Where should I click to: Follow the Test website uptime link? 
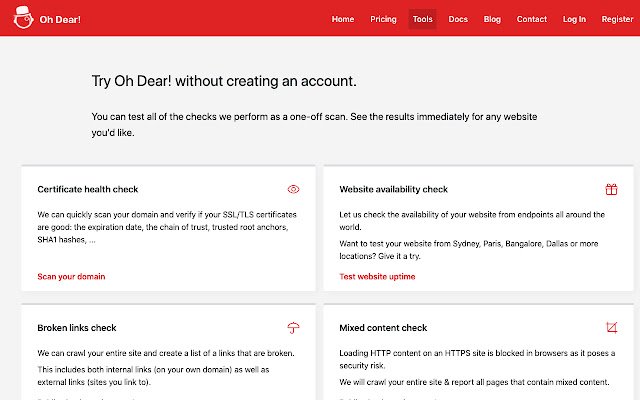coord(377,276)
